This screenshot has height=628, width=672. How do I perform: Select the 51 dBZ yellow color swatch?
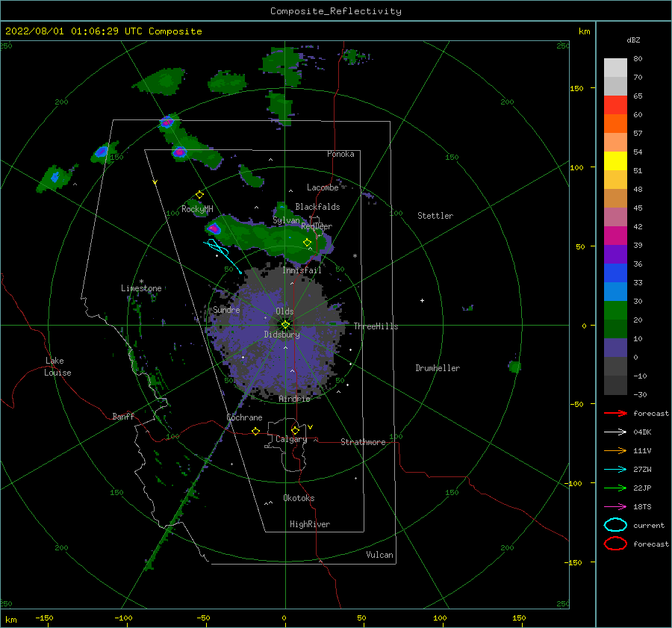(x=615, y=161)
